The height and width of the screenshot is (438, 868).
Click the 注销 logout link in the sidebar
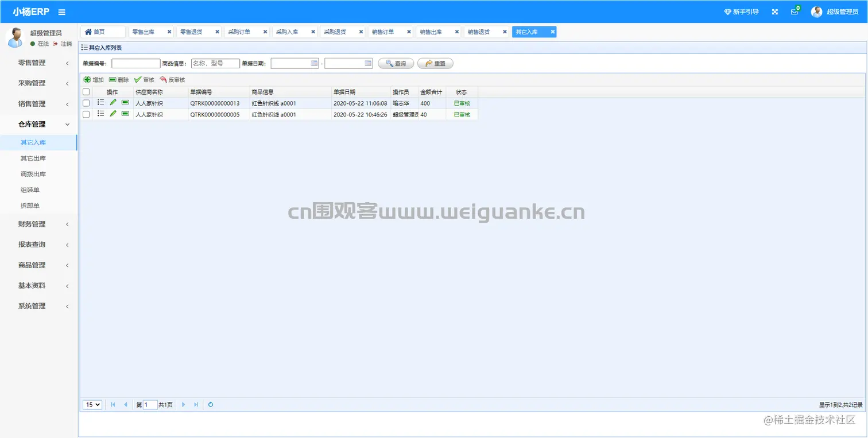(x=63, y=44)
